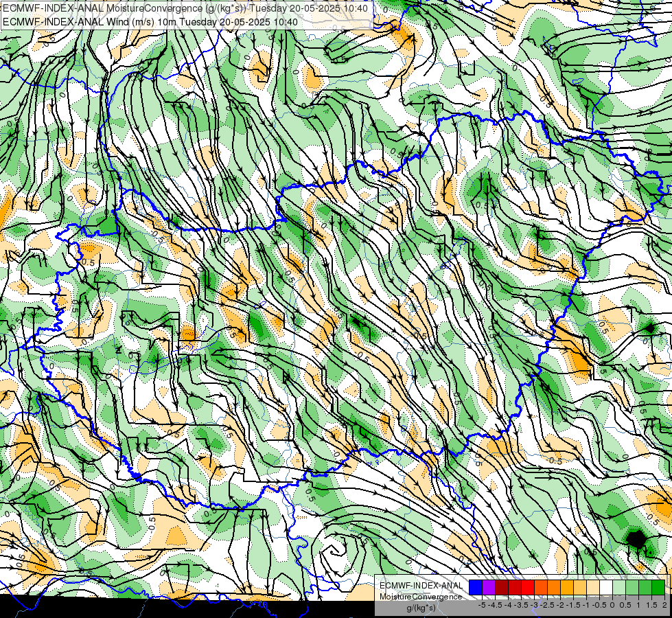
Task: Click the MoistureConvergence label in the legend
Action: pos(421,597)
